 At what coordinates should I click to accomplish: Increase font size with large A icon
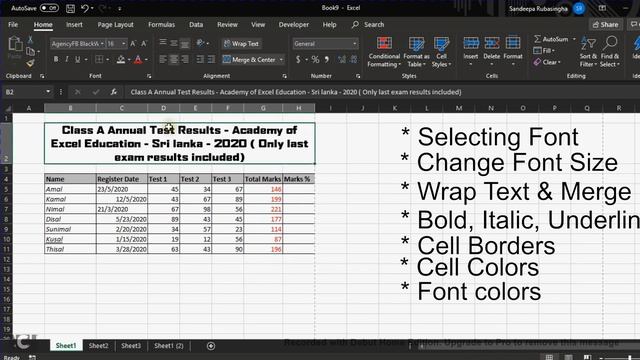[x=133, y=43]
